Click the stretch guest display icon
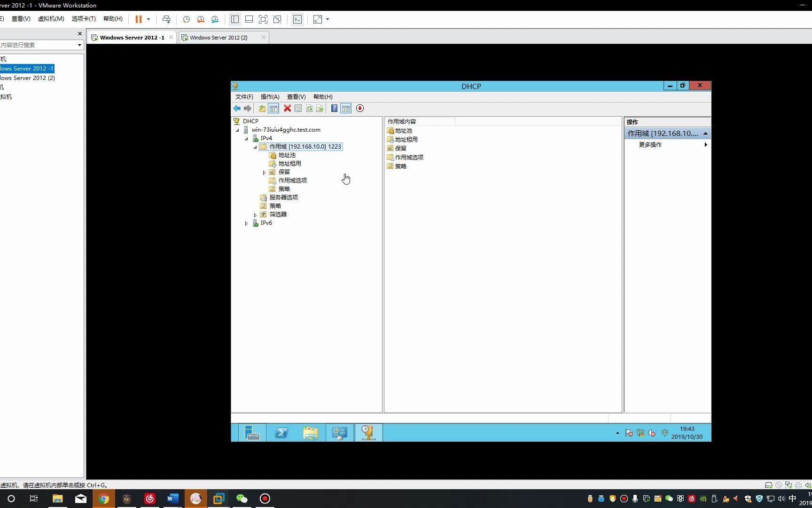This screenshot has width=812, height=508. tap(318, 19)
